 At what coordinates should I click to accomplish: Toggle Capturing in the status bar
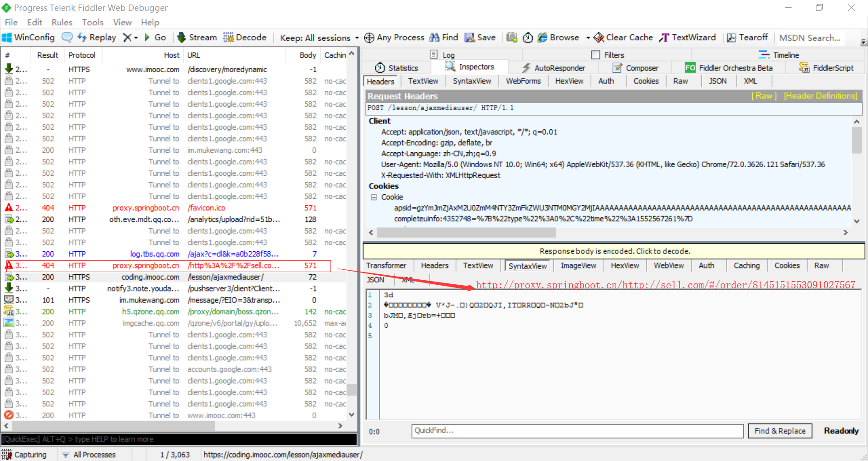pos(24,455)
